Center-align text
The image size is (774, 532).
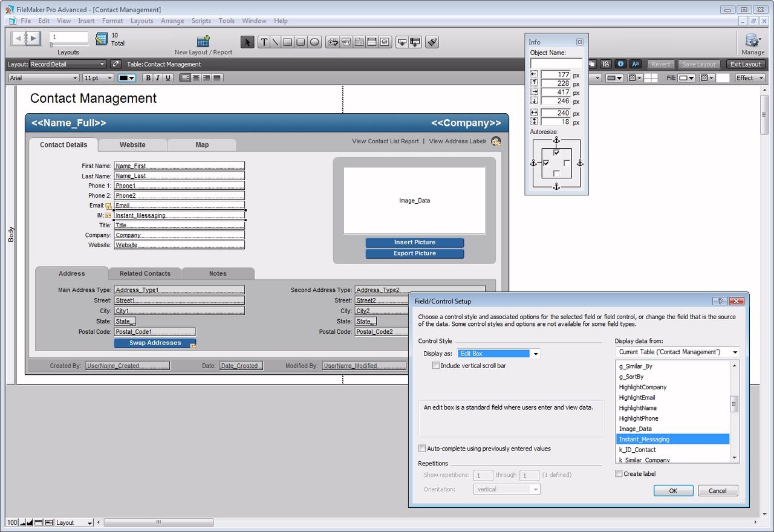[x=196, y=78]
